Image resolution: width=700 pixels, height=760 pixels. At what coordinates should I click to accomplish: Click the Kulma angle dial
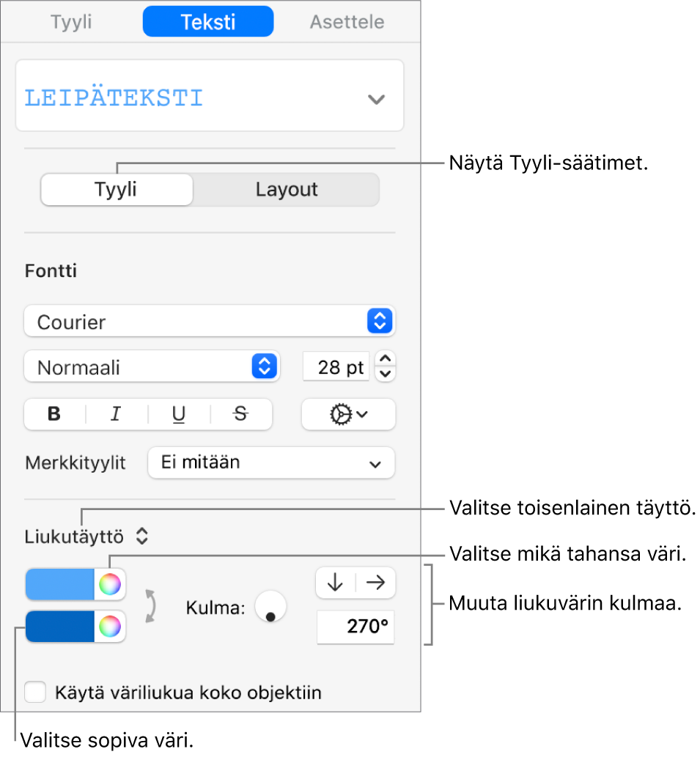point(270,606)
